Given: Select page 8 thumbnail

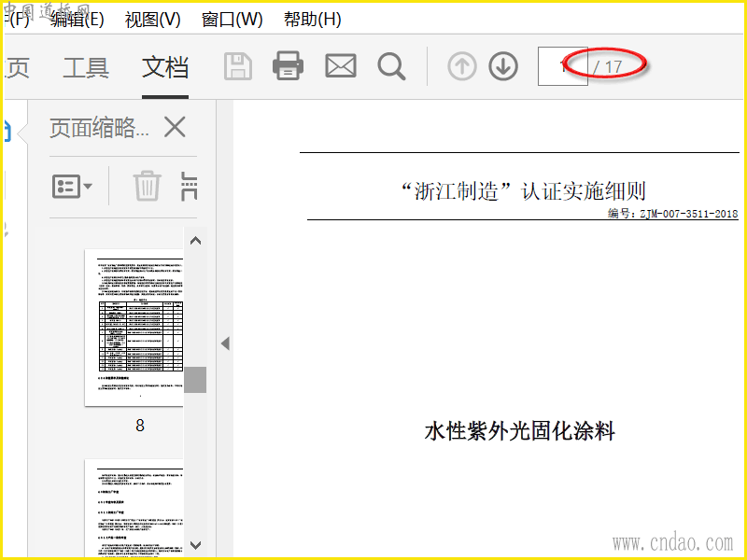Looking at the screenshot, I should [x=134, y=328].
